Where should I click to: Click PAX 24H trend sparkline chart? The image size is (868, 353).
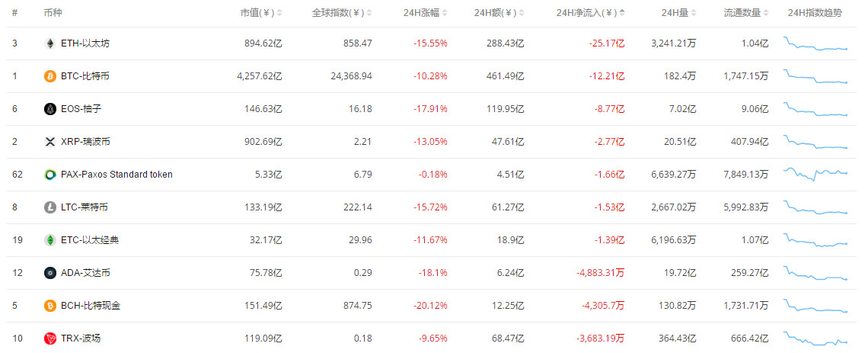click(x=815, y=175)
